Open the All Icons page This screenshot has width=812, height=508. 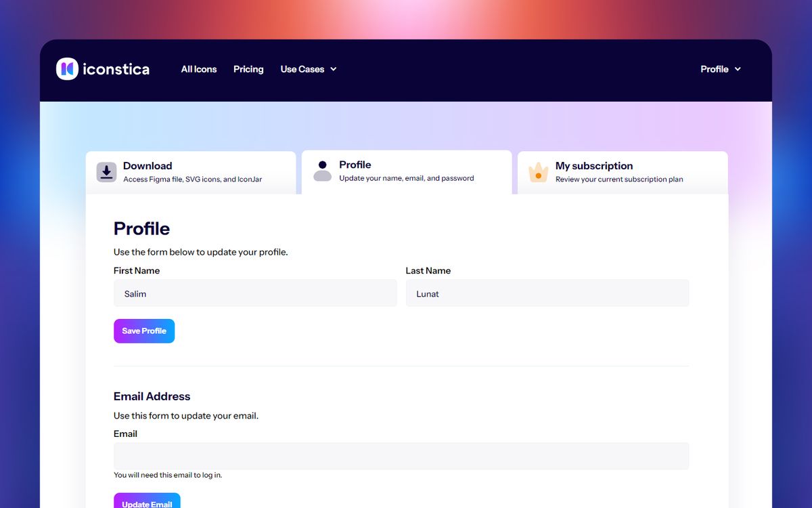199,69
